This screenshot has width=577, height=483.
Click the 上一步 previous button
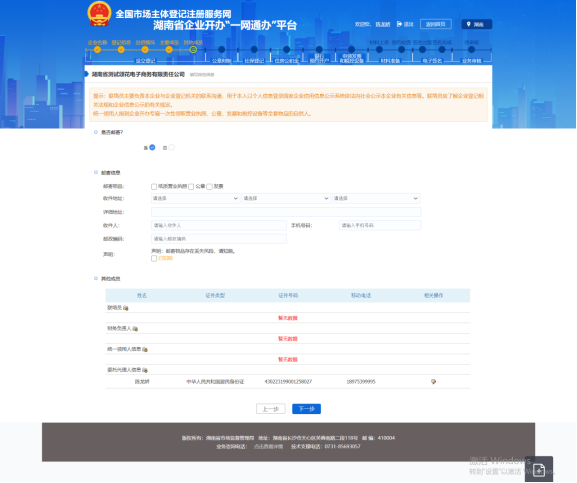271,409
